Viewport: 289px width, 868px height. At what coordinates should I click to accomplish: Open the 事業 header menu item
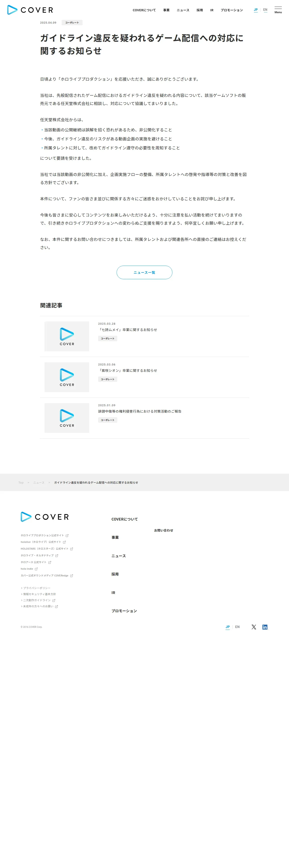pyautogui.click(x=166, y=10)
